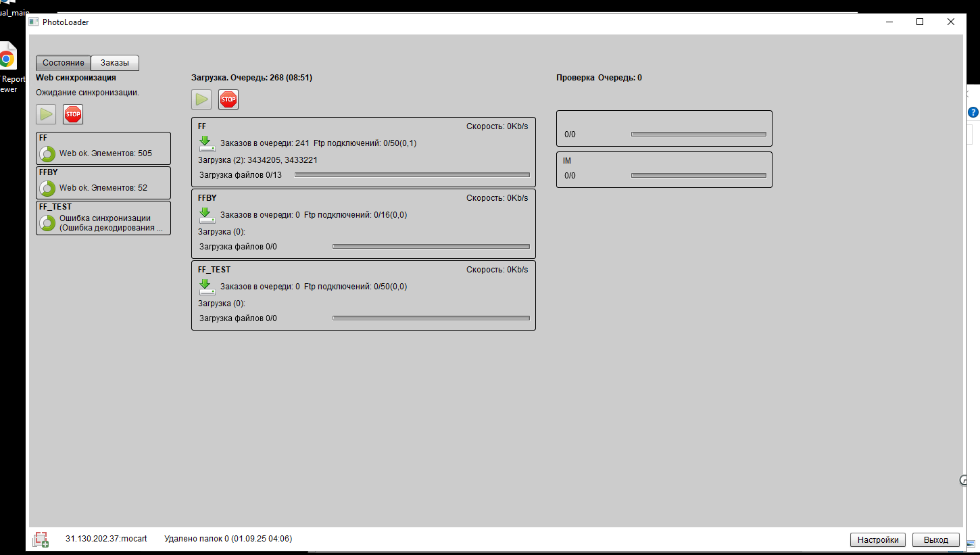This screenshot has width=980, height=555.
Task: Select 'Web ok. Элементов: 505' text
Action: 105,153
